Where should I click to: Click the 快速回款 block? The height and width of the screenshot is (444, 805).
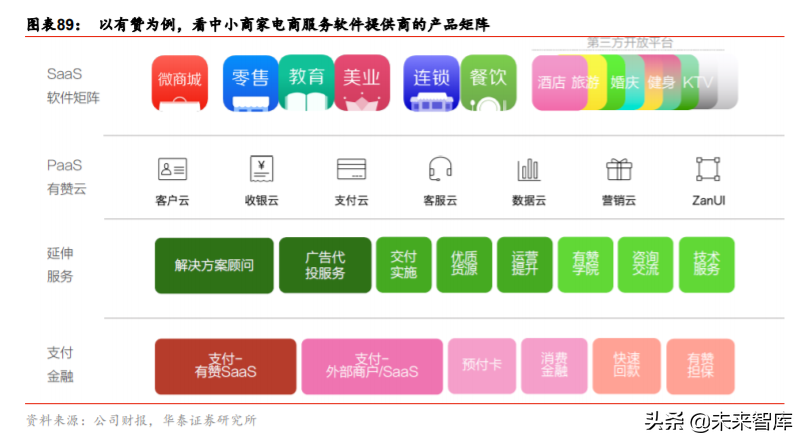(x=626, y=366)
